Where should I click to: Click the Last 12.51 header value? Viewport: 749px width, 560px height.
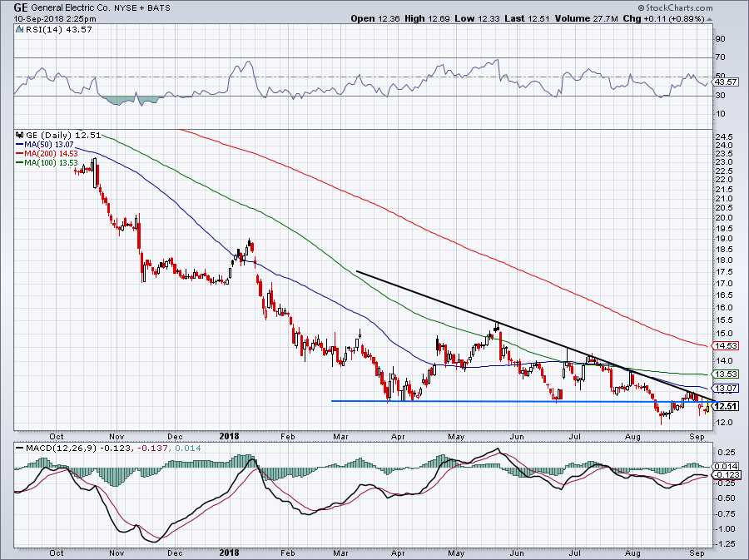click(x=527, y=18)
